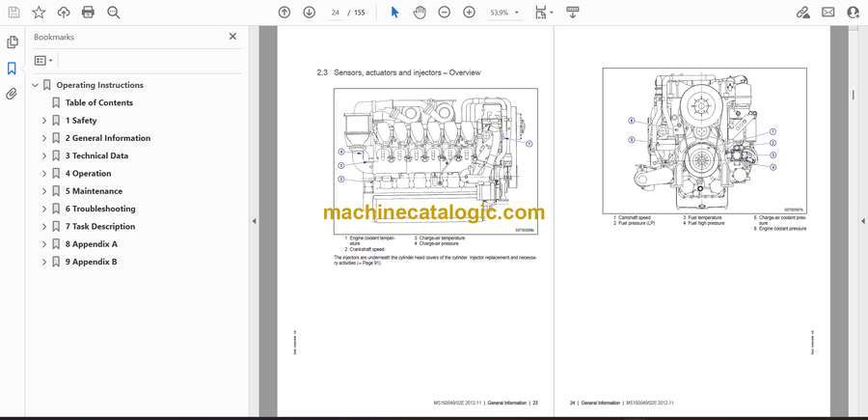The height and width of the screenshot is (420, 868).
Task: Click the front-view engine diagram on page 24
Action: tap(704, 141)
